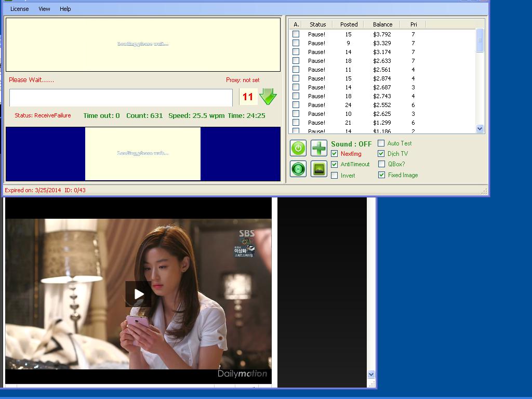
Task: Check the account row with balance $2.687
Action: (296, 87)
